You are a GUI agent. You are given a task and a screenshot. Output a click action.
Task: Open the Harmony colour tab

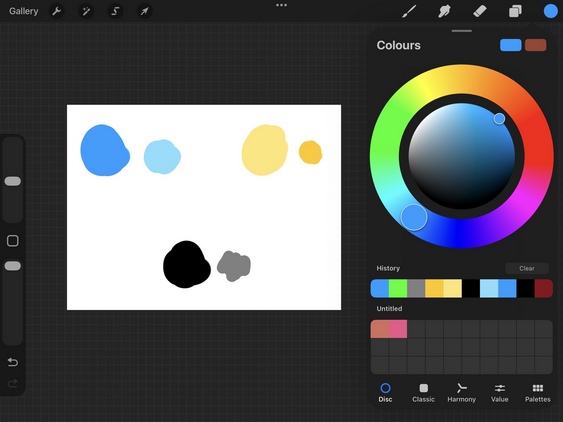[x=461, y=393]
